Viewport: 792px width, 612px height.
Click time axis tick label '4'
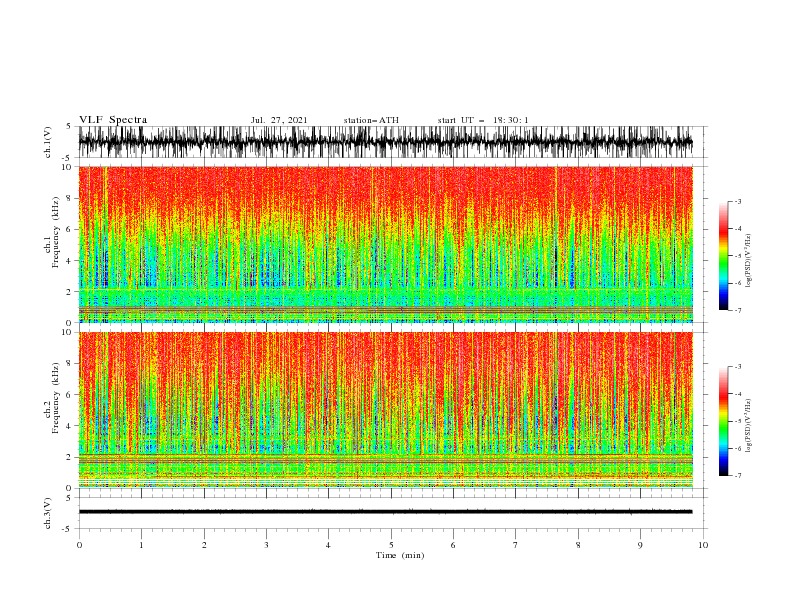pos(329,545)
